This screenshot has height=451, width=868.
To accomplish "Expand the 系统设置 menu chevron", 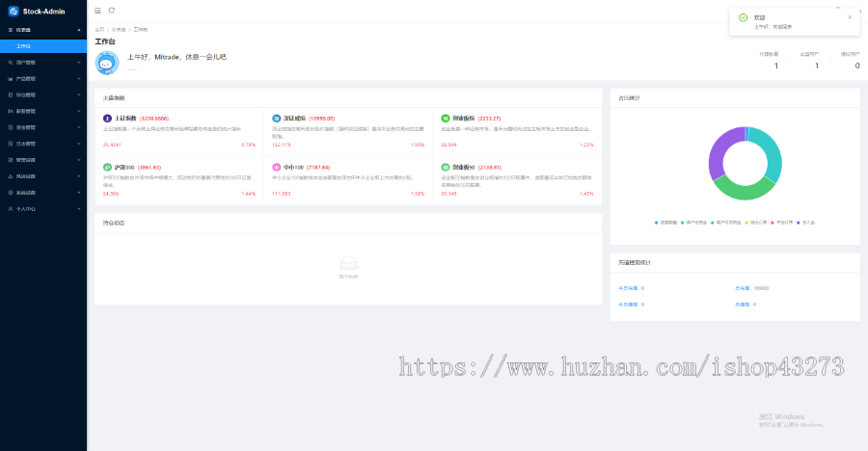I will click(79, 193).
